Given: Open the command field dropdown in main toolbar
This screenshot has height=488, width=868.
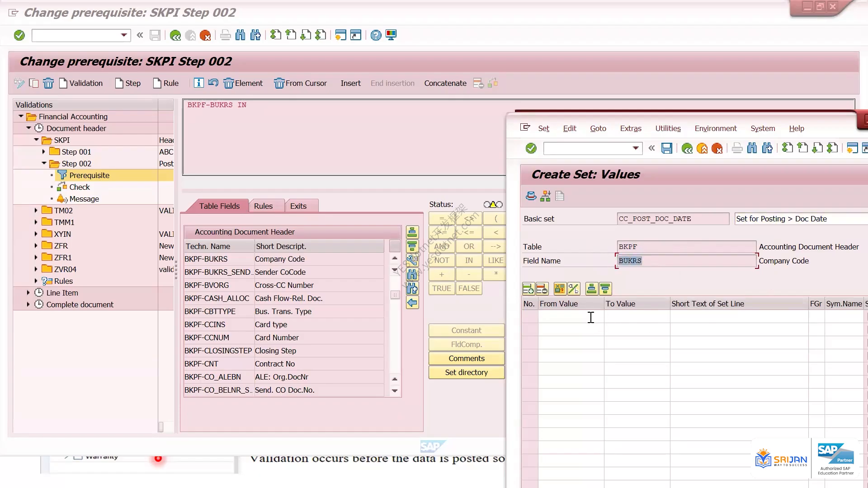Looking at the screenshot, I should (x=124, y=35).
